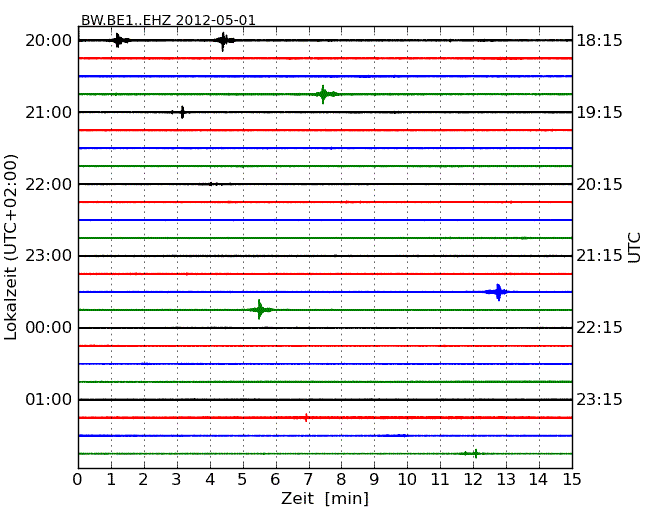Click the 22:15 UTC label

[x=599, y=328]
